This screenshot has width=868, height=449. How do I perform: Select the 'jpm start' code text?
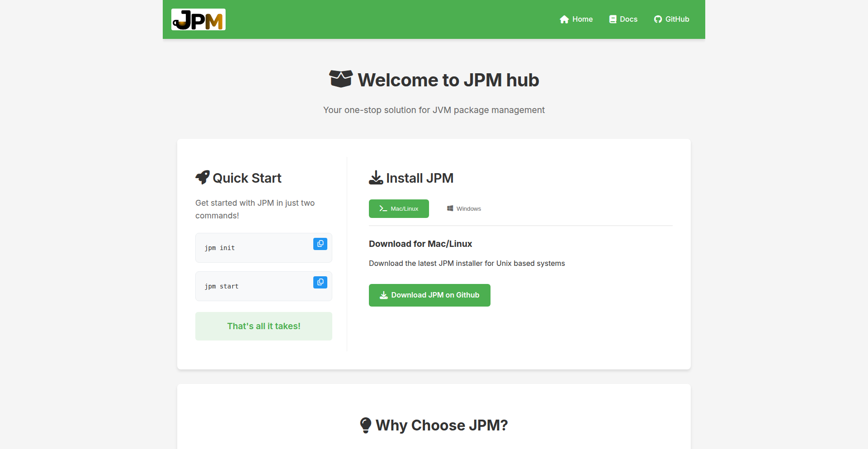(222, 286)
